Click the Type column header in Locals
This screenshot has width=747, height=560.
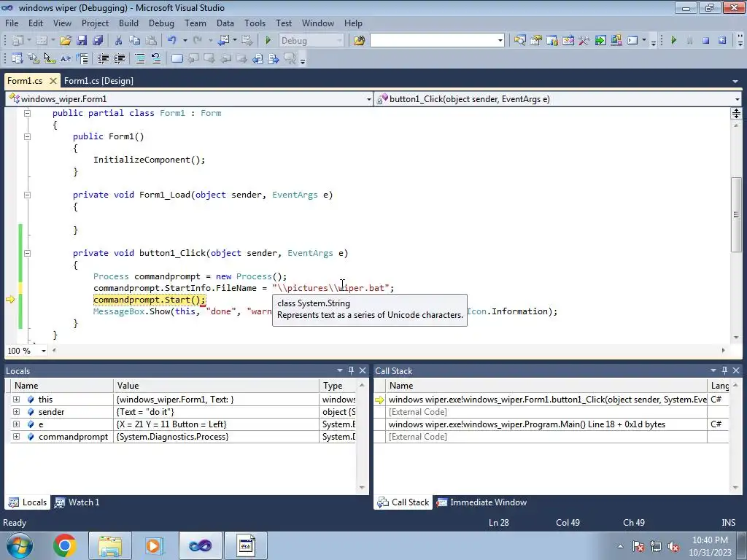tap(337, 385)
